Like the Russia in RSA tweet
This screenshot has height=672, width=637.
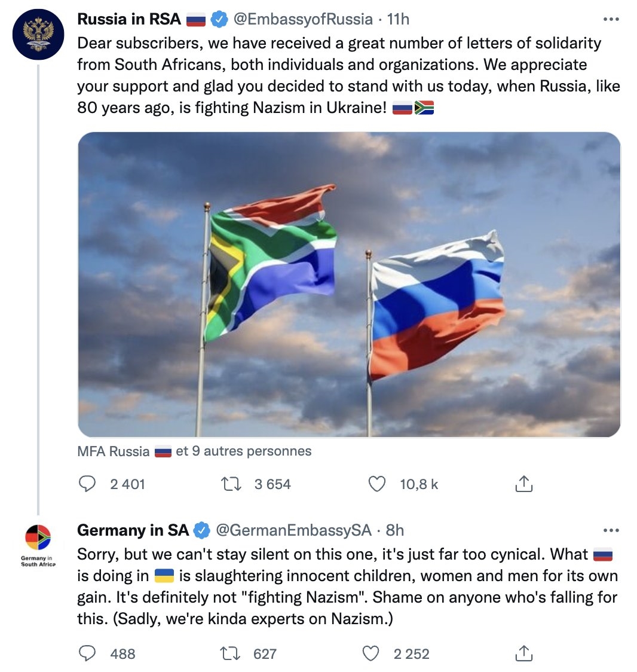tap(377, 484)
